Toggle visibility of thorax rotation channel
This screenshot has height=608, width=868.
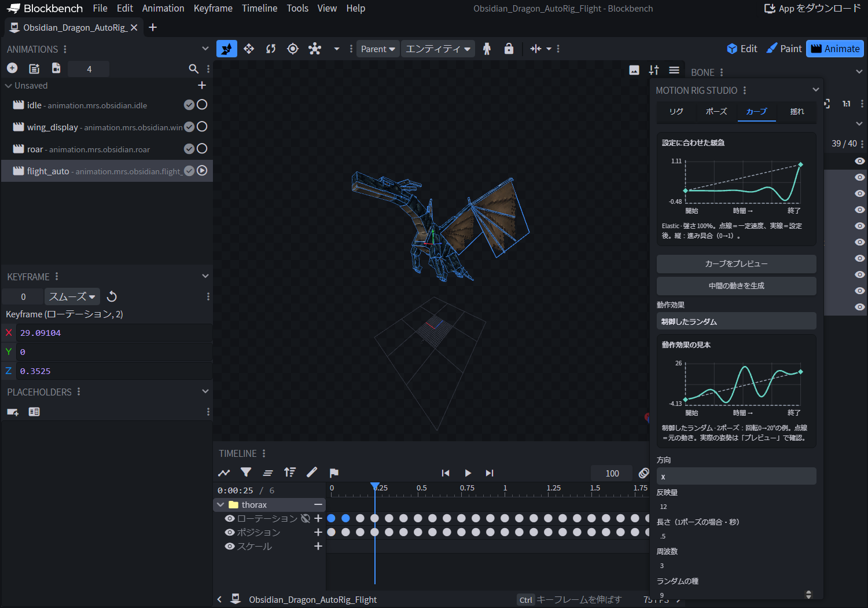click(230, 518)
